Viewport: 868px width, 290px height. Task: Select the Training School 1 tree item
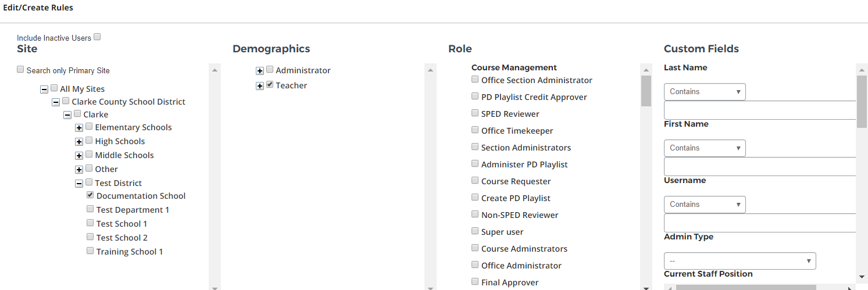click(x=129, y=252)
